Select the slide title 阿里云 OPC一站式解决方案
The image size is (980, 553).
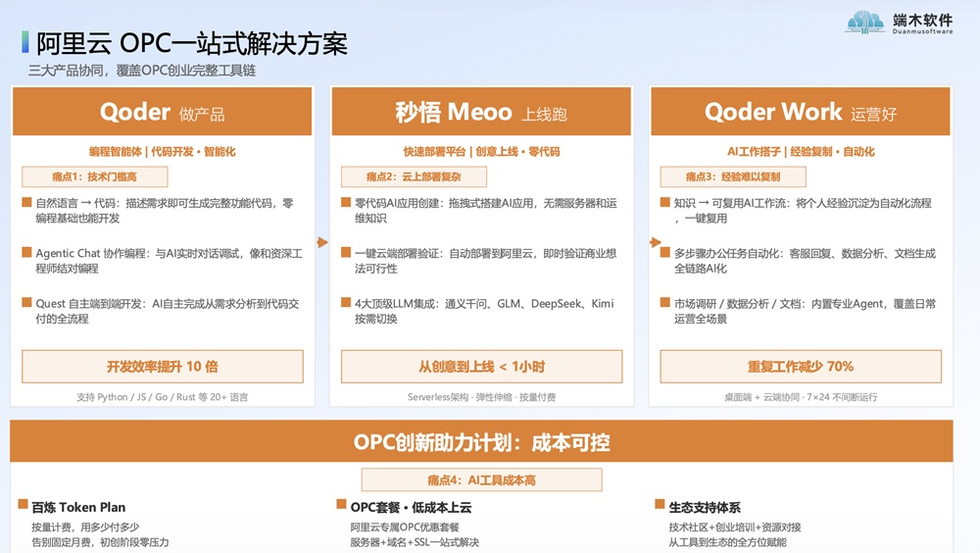click(x=191, y=44)
